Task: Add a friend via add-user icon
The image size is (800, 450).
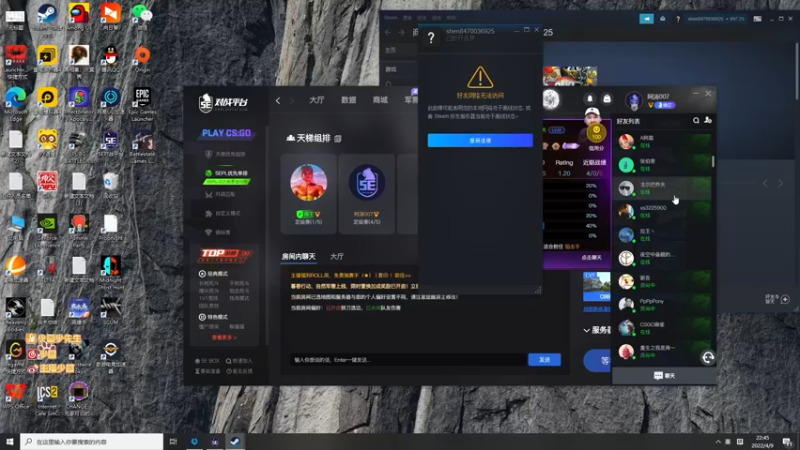Action: point(708,120)
